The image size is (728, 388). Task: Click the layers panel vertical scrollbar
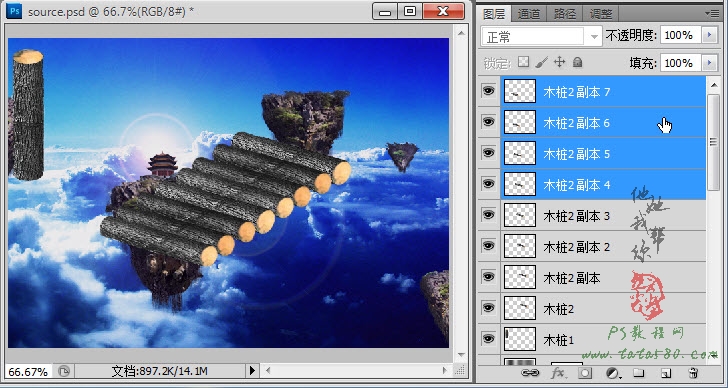pos(713,142)
